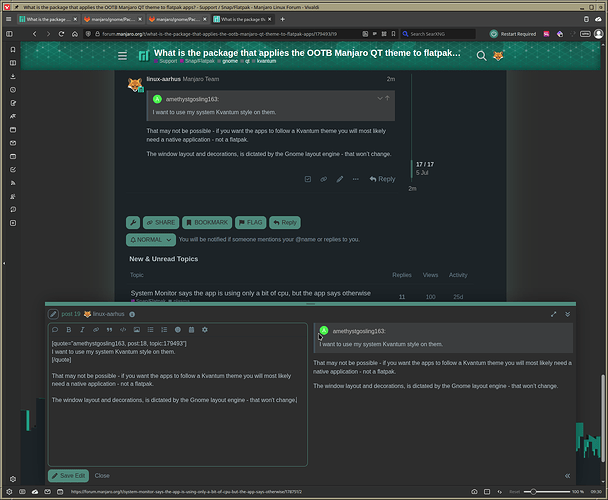Bookmark the page using the address bar icon
The height and width of the screenshot is (500, 608).
point(393,34)
